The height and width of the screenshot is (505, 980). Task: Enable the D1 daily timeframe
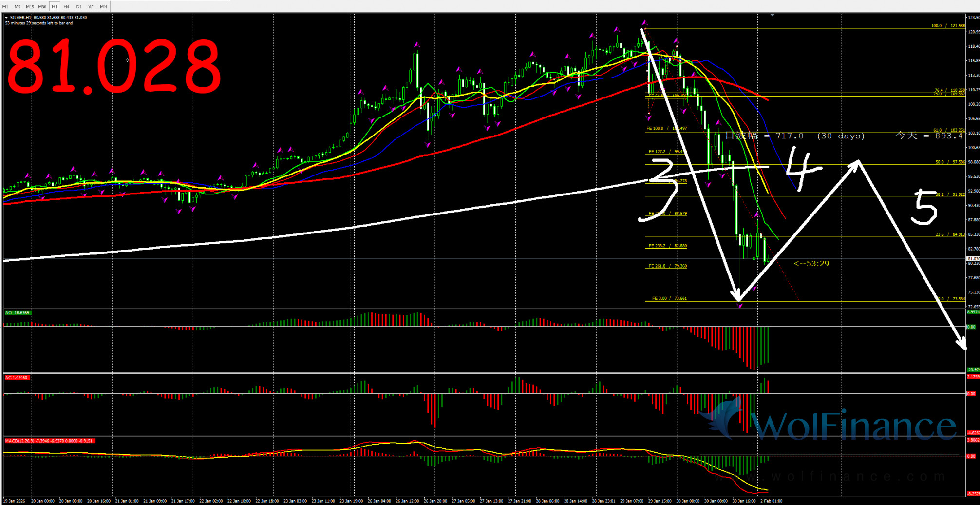(x=79, y=7)
